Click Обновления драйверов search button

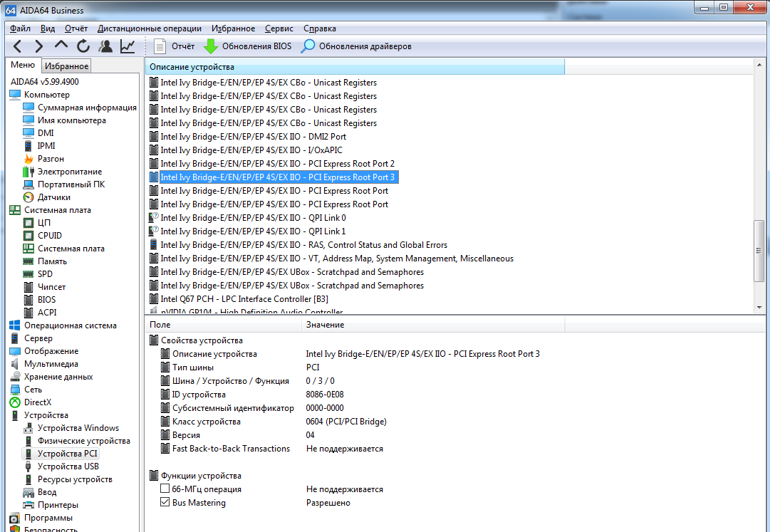pos(356,46)
